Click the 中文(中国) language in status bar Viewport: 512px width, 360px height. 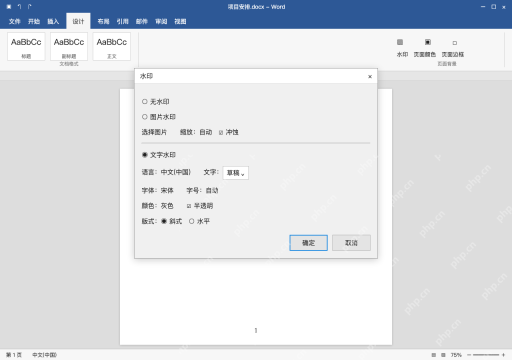[44, 355]
